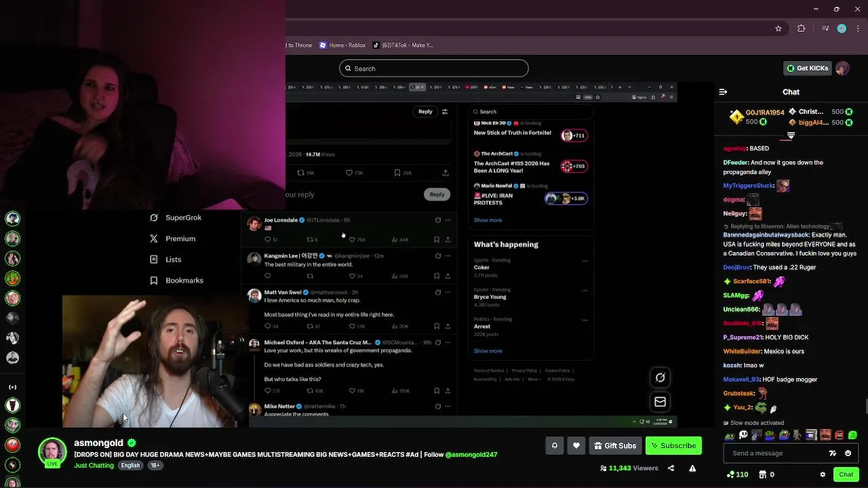The image size is (868, 488).
Task: Open the X messages envelope floating icon
Action: [660, 402]
